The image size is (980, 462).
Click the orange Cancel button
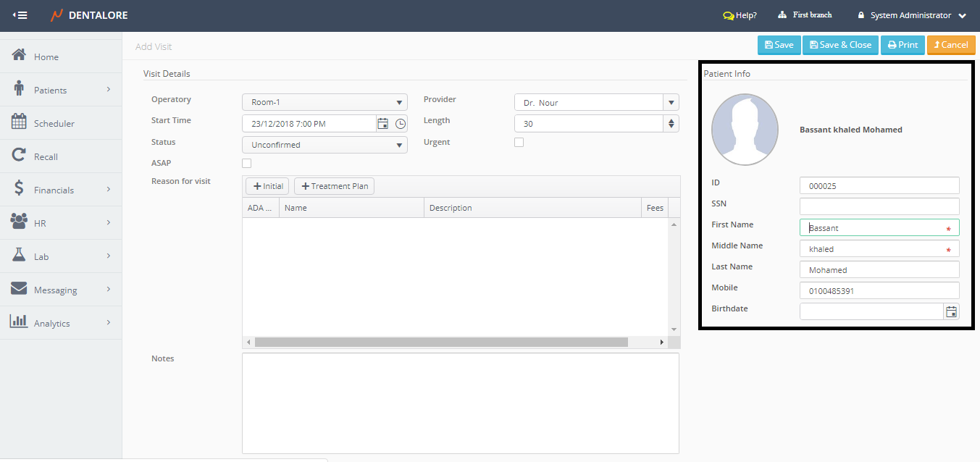tap(950, 45)
